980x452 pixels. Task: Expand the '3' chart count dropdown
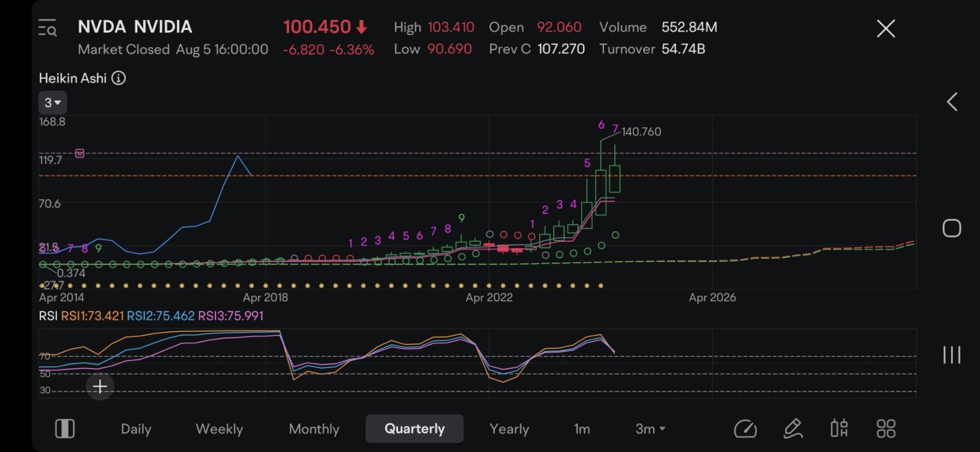click(x=53, y=103)
